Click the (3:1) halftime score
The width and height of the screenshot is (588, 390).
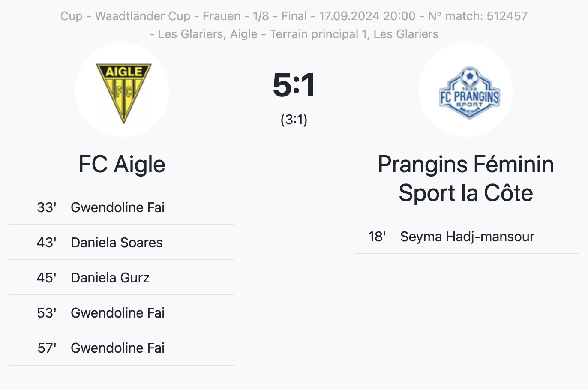click(x=294, y=119)
